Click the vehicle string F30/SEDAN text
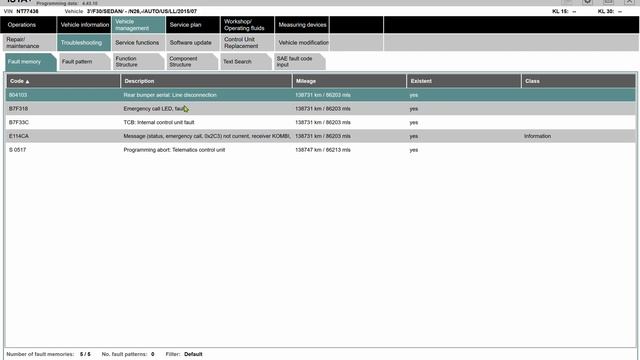The height and width of the screenshot is (360, 640). tap(142, 11)
